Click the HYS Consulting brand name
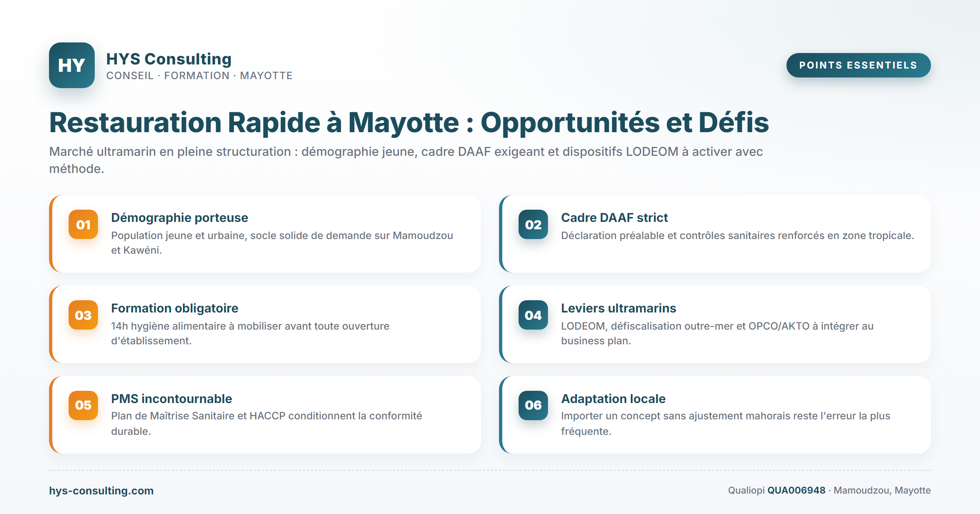This screenshot has height=514, width=980. (x=169, y=59)
